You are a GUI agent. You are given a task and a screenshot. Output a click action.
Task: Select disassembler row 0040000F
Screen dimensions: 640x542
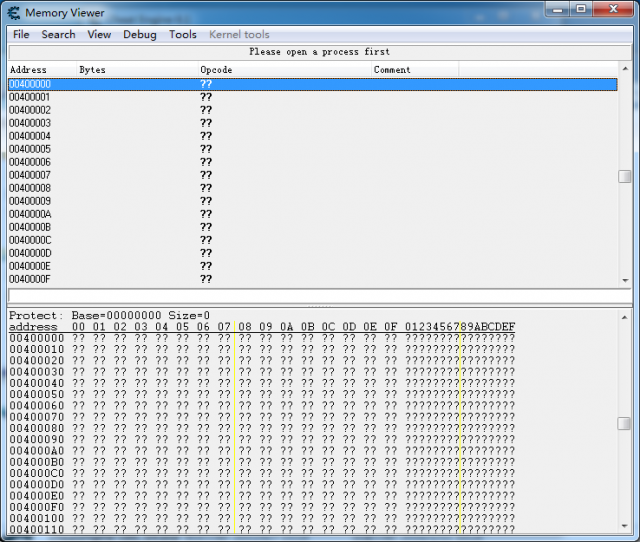click(313, 279)
